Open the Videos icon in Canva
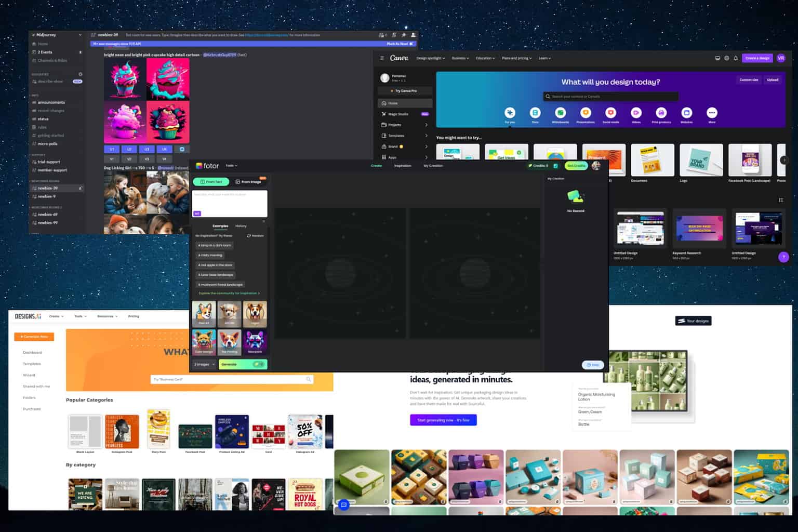 (636, 113)
